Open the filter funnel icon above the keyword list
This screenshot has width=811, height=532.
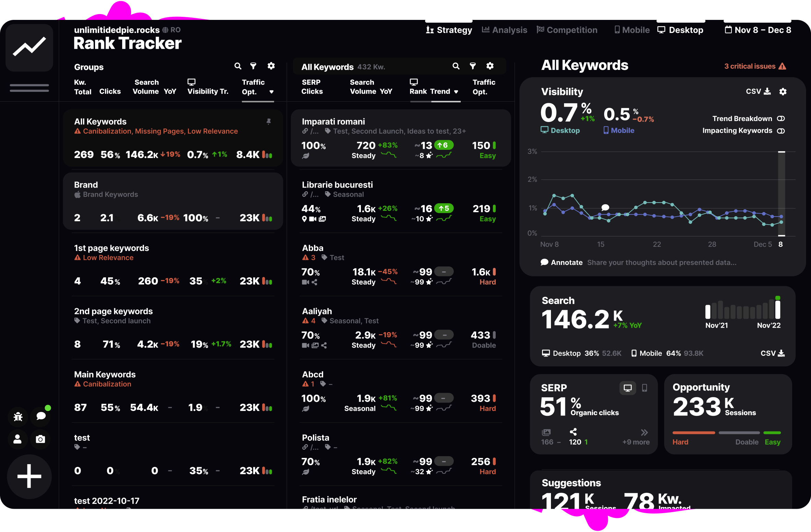[473, 66]
